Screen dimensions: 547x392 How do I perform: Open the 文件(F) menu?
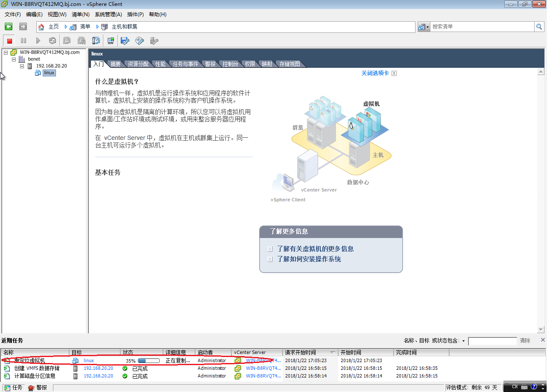tap(13, 15)
